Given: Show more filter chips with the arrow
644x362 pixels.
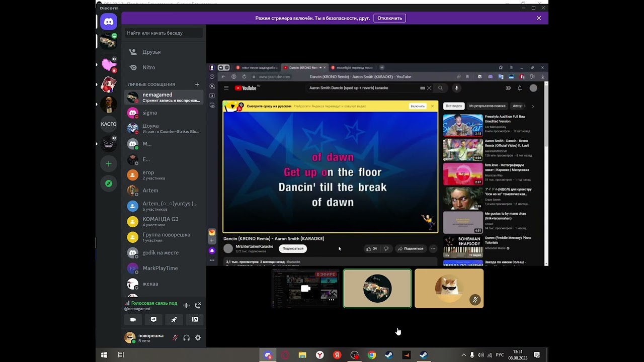Looking at the screenshot, I should tap(533, 106).
